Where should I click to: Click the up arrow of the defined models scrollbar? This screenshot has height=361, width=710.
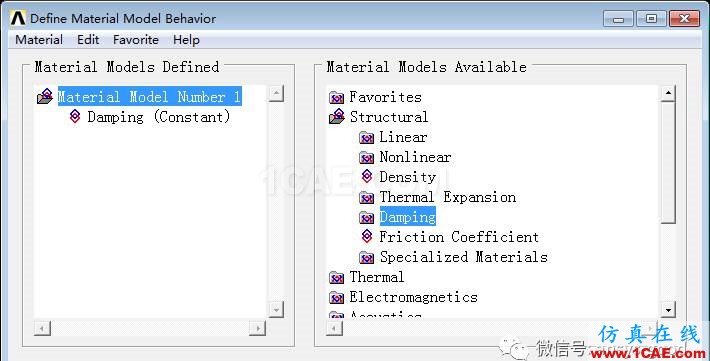click(x=276, y=94)
